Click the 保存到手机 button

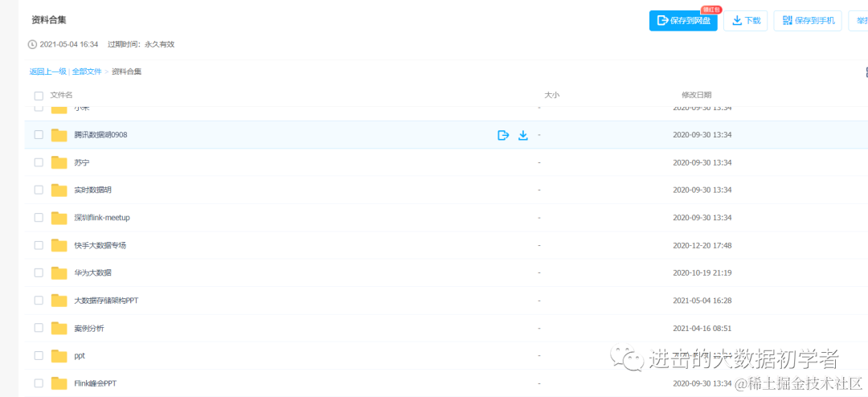pyautogui.click(x=809, y=20)
